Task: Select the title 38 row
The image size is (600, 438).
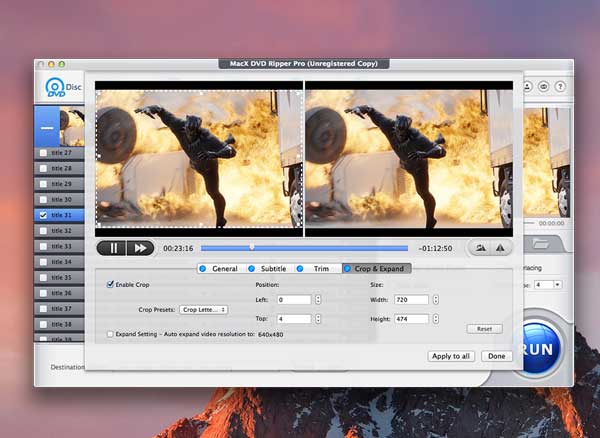Action: tap(59, 324)
